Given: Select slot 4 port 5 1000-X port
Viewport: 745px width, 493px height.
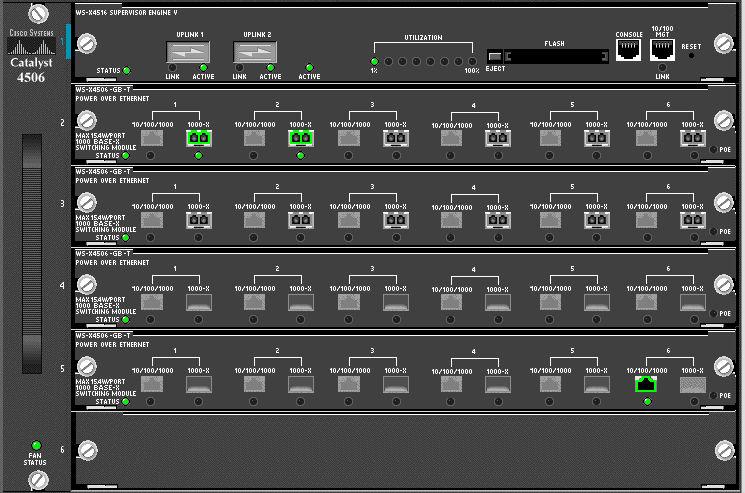Looking at the screenshot, I should 596,303.
